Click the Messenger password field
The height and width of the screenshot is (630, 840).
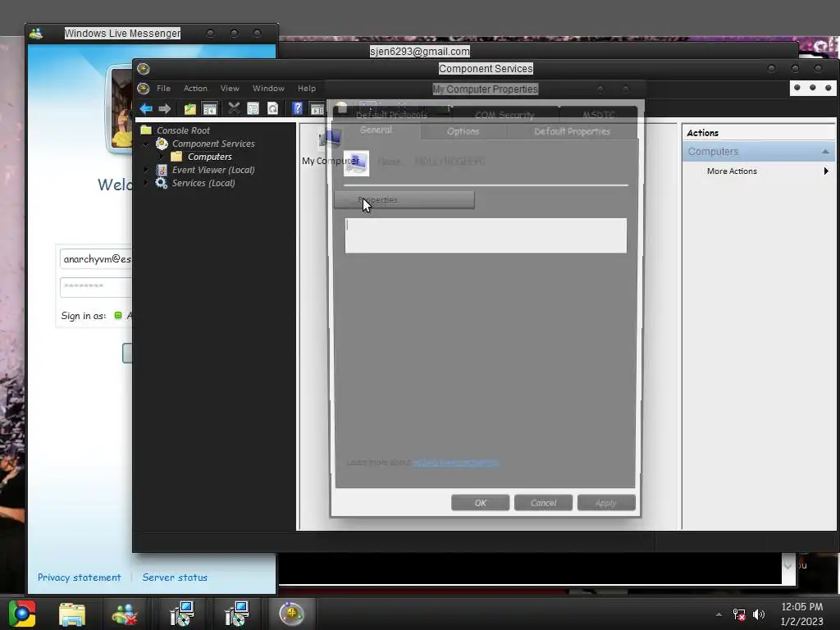pos(97,287)
